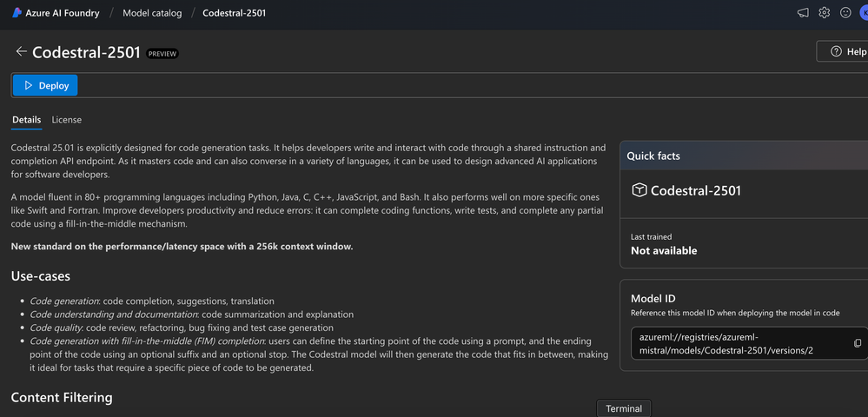This screenshot has width=868, height=417.
Task: Click the Codestral-2501 breadcrumb item
Action: pyautogui.click(x=235, y=13)
